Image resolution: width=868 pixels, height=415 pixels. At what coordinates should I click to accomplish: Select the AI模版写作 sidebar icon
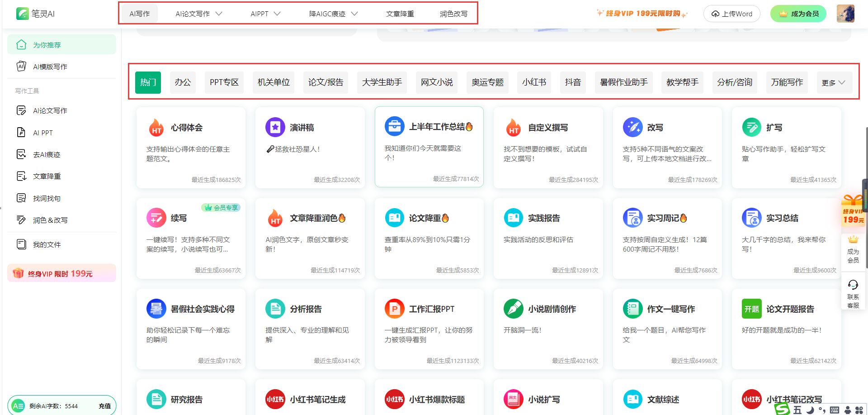pyautogui.click(x=21, y=67)
